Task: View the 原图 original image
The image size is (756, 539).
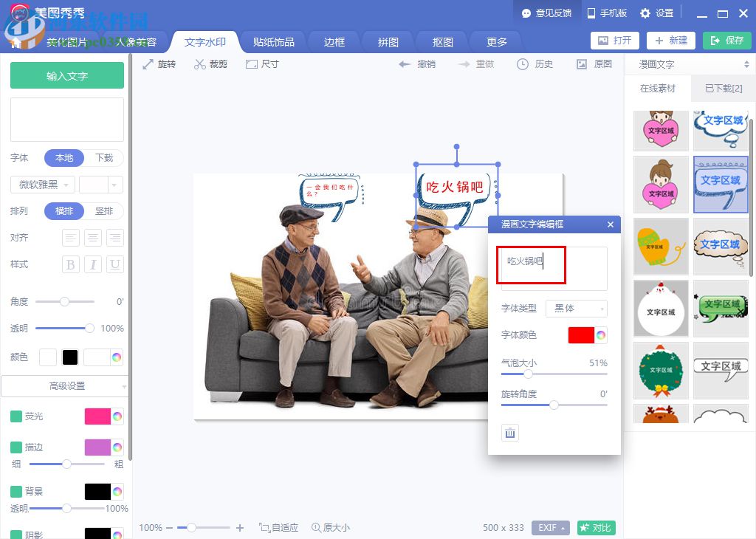Action: click(x=591, y=64)
